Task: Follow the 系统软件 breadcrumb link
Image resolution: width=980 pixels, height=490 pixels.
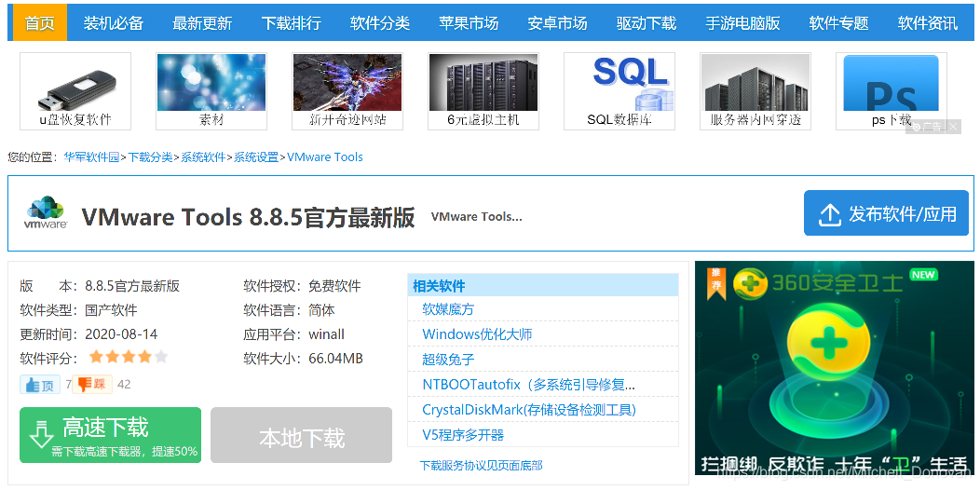Action: 203,157
